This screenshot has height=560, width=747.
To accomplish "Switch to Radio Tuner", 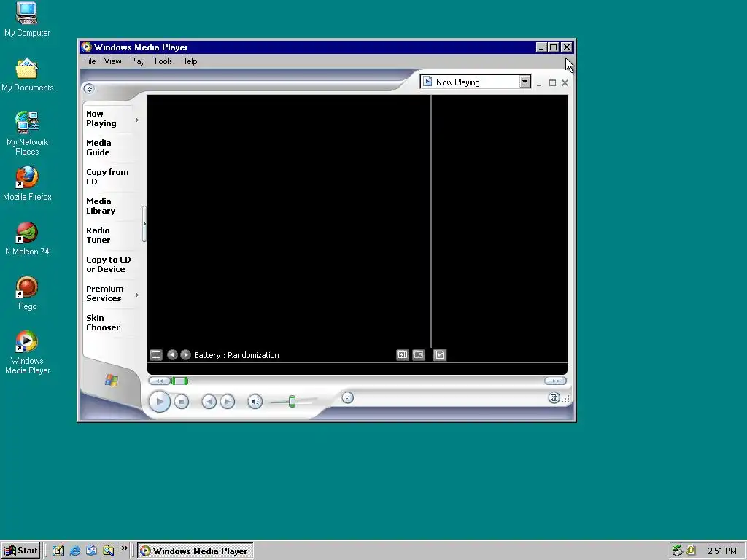I will tap(98, 236).
